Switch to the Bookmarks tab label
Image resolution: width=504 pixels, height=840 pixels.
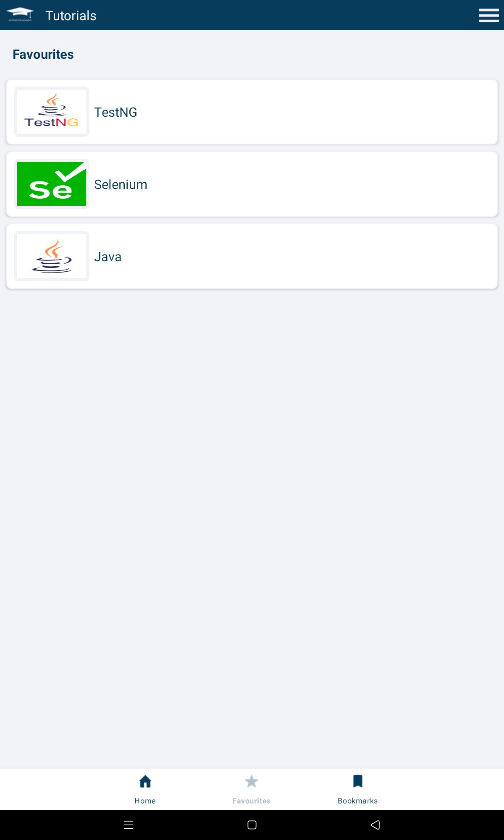(x=358, y=801)
